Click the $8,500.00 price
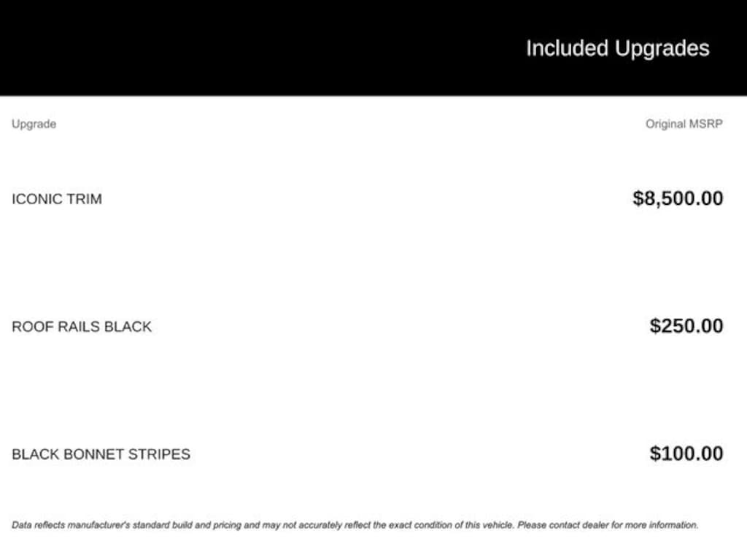The image size is (747, 560). pos(678,198)
